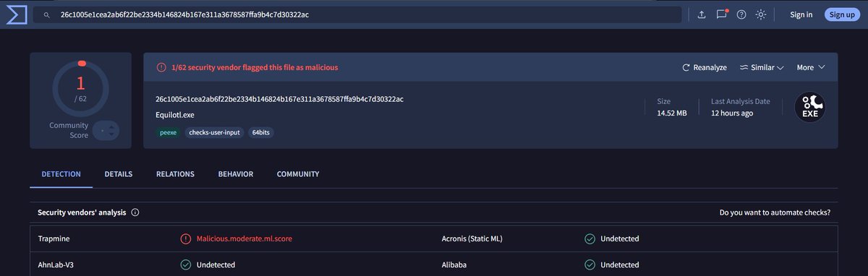
Task: Expand the More dropdown menu
Action: pyautogui.click(x=811, y=67)
